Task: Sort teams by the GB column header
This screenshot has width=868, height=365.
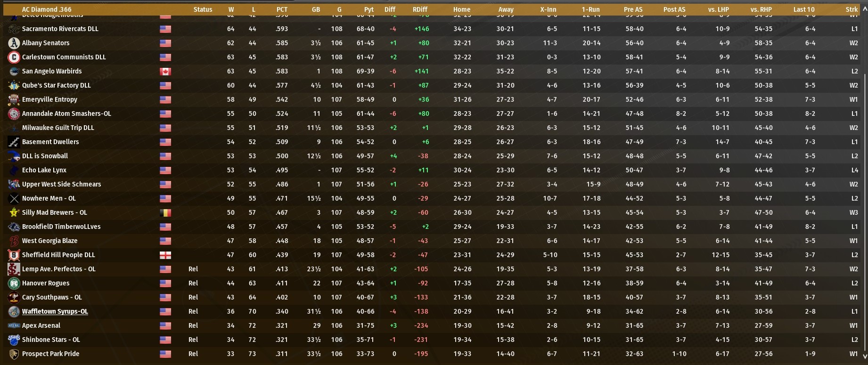Action: (x=316, y=9)
